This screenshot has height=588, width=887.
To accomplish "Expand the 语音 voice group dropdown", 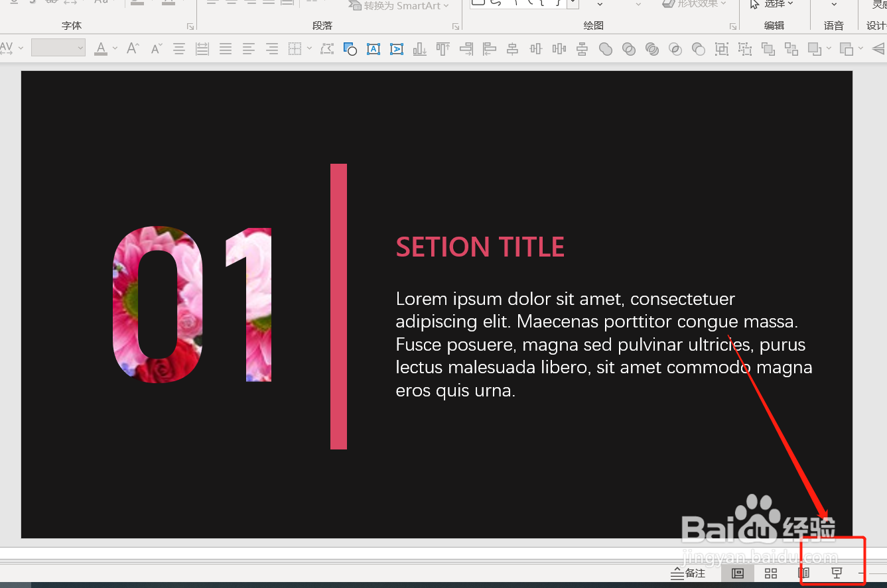I will pos(834,5).
